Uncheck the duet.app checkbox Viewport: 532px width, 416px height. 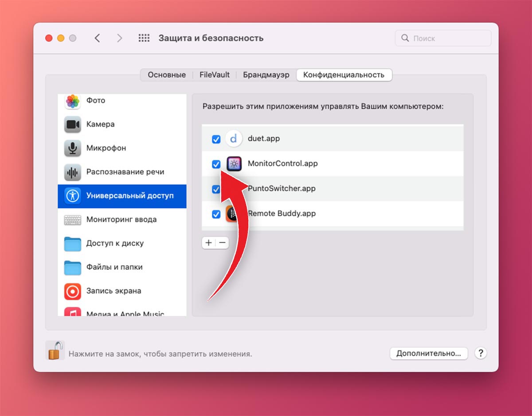216,139
